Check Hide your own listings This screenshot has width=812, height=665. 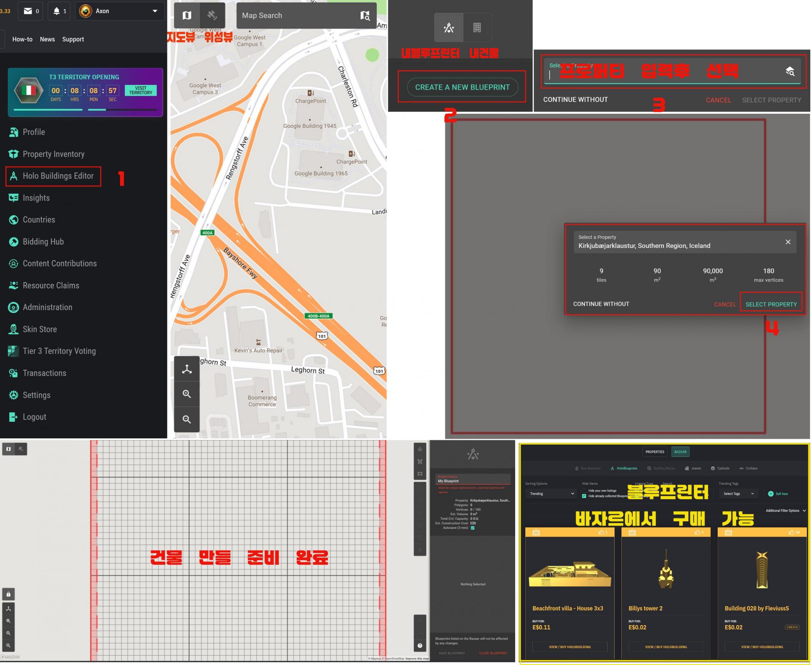click(584, 491)
